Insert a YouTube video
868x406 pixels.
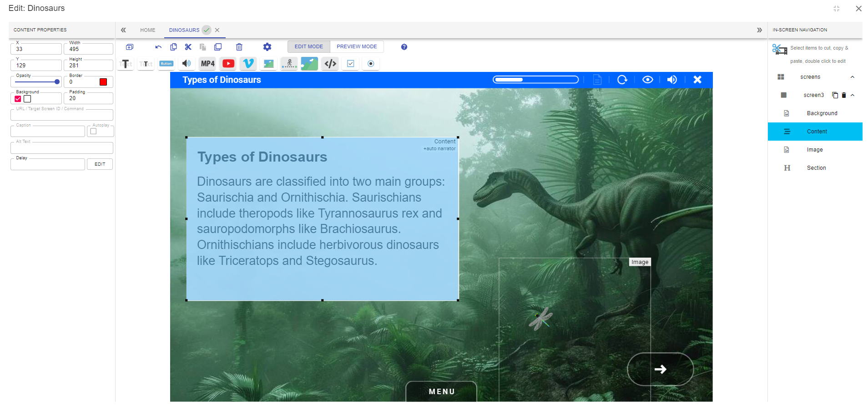click(x=228, y=64)
